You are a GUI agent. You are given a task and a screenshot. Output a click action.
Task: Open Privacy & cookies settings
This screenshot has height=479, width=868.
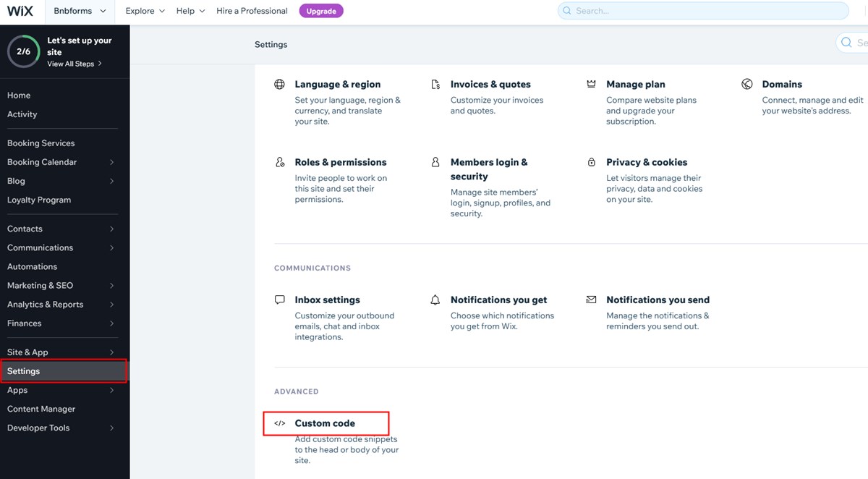[647, 162]
